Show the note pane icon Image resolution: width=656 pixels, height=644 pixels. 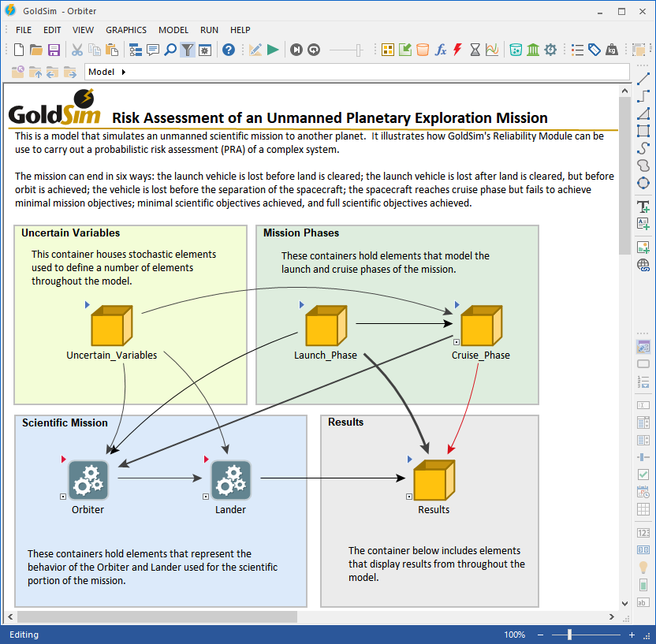[x=153, y=50]
